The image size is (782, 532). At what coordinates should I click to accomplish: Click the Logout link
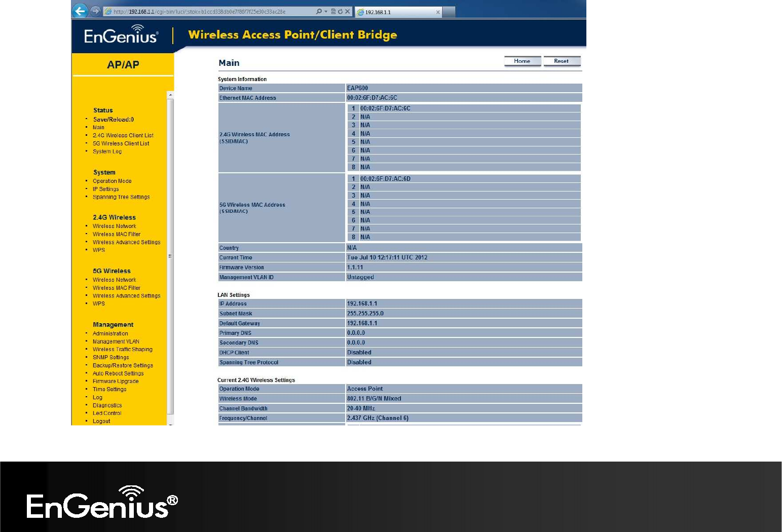pyautogui.click(x=101, y=422)
